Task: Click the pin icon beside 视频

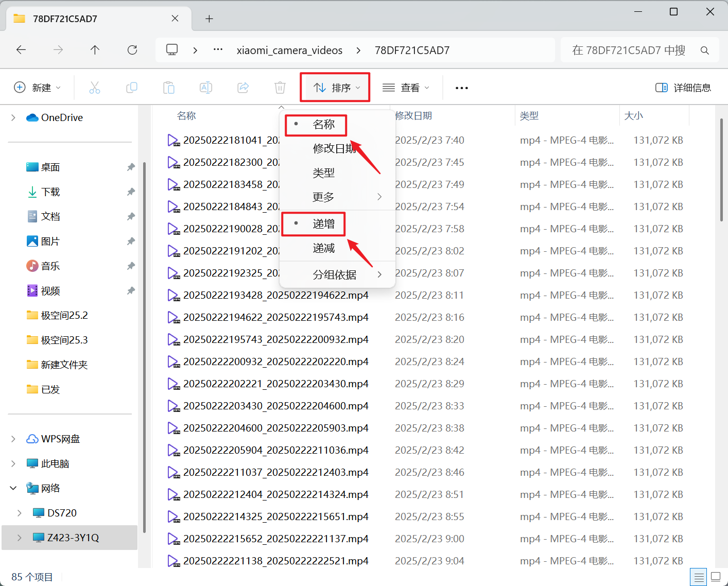Action: pos(131,291)
